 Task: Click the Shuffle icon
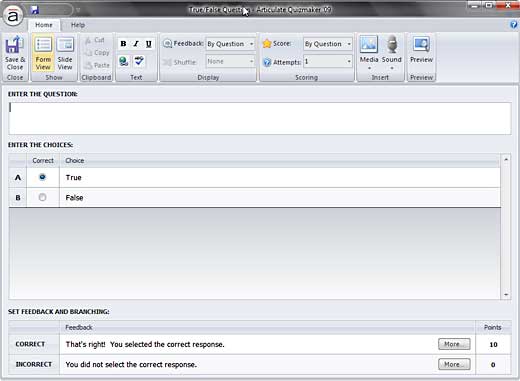tap(167, 62)
